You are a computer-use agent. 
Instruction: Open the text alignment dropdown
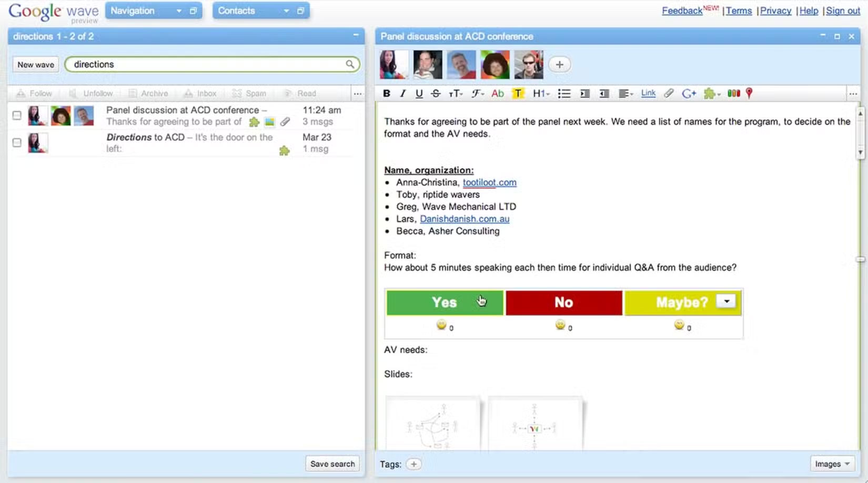(625, 94)
